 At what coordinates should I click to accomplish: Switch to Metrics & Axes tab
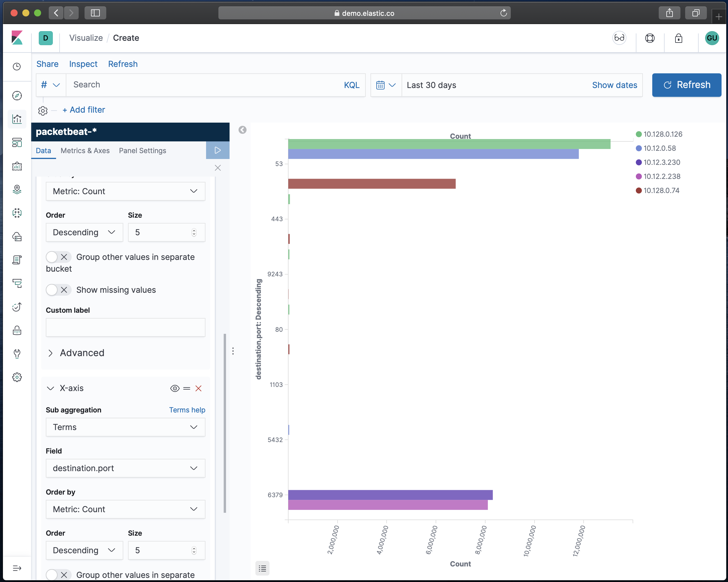pyautogui.click(x=85, y=150)
